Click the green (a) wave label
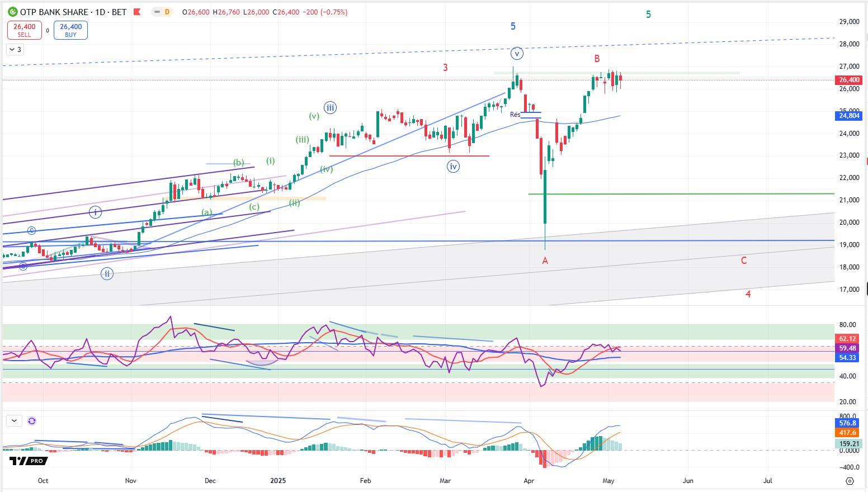The height and width of the screenshot is (492, 868). click(207, 212)
